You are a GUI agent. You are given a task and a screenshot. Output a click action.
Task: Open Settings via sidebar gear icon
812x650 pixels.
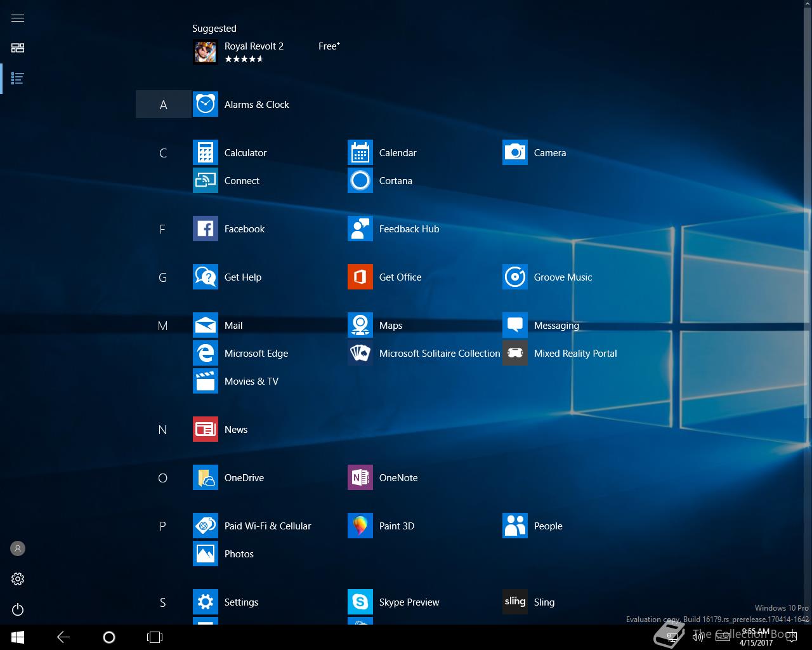pyautogui.click(x=18, y=579)
